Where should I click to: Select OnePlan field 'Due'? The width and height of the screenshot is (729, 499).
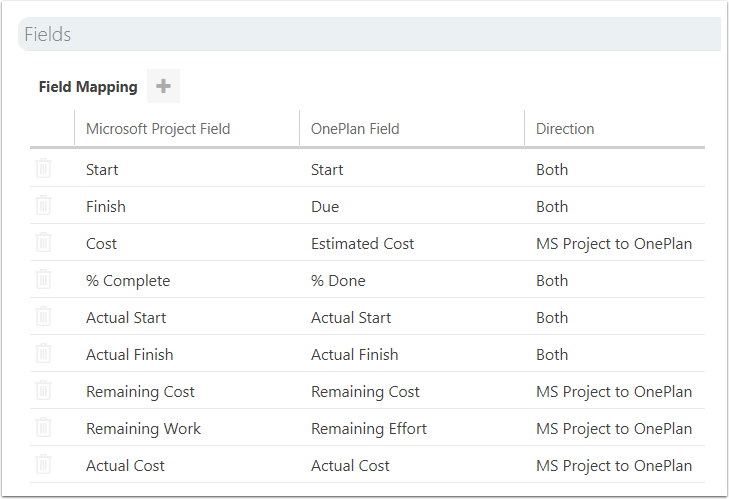[x=325, y=206]
